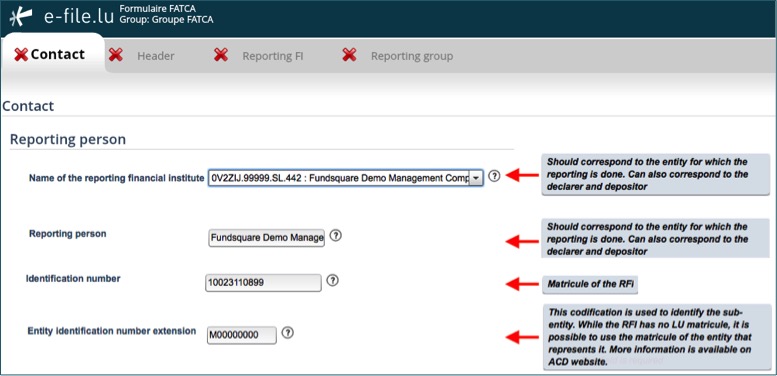This screenshot has width=777, height=376.
Task: Click the 'Name of the reporting financial institute' label
Action: pos(116,178)
